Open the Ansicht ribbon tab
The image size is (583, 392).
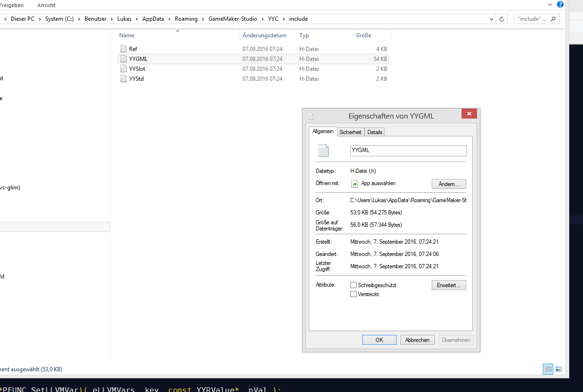pos(46,5)
